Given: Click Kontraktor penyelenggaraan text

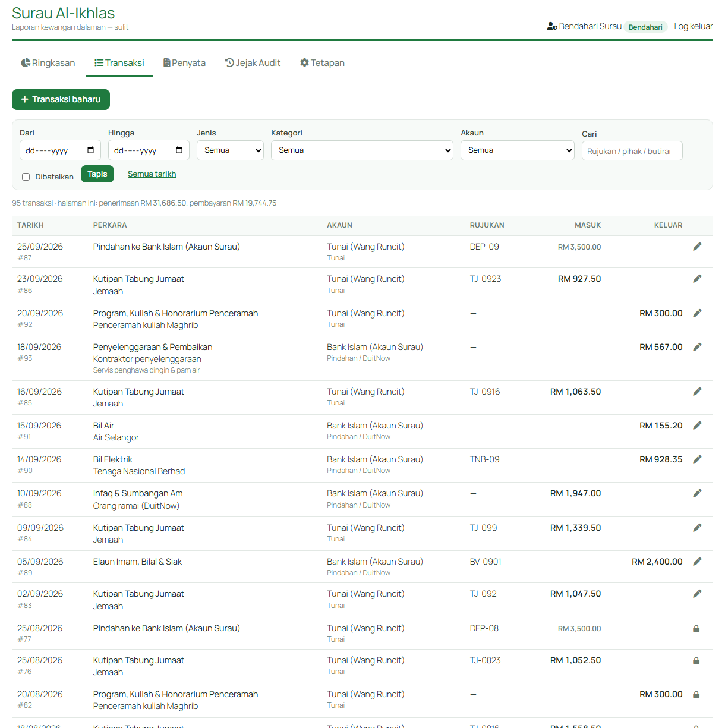Looking at the screenshot, I should coord(147,359).
